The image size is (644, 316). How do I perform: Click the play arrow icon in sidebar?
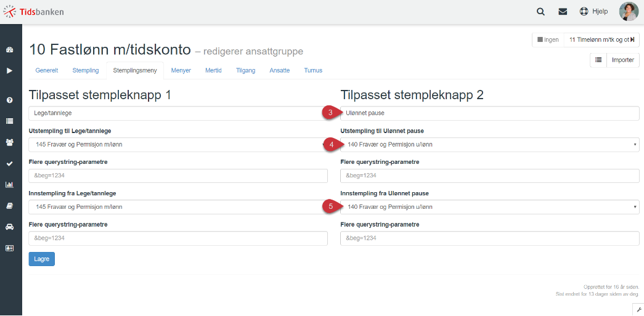(10, 71)
